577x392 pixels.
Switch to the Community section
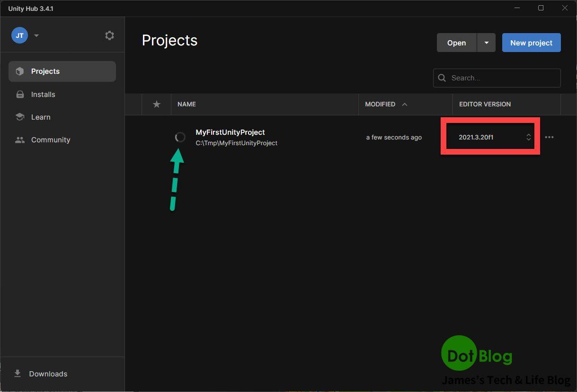(x=51, y=140)
